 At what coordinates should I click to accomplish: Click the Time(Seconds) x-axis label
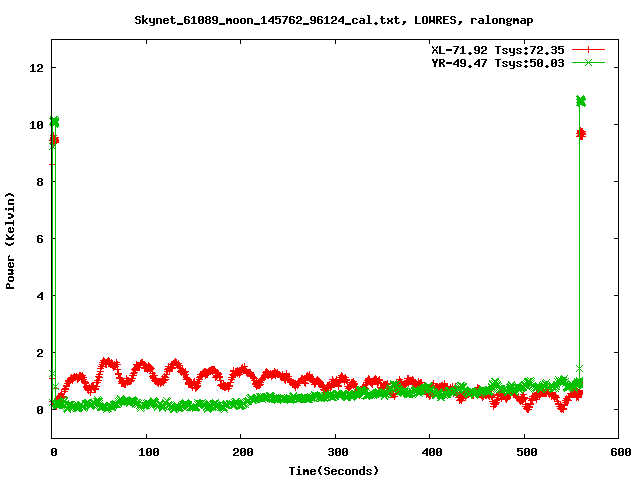click(333, 470)
